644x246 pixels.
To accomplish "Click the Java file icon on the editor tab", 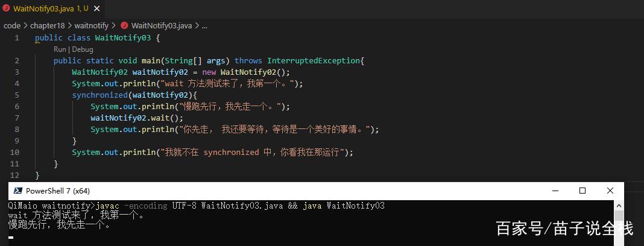I will pyautogui.click(x=6, y=8).
